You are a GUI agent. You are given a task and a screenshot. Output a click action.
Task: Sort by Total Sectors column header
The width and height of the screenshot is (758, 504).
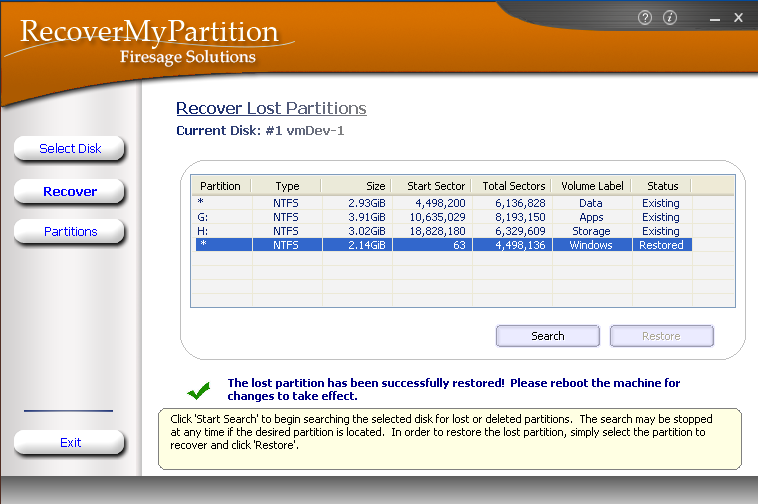pos(514,186)
